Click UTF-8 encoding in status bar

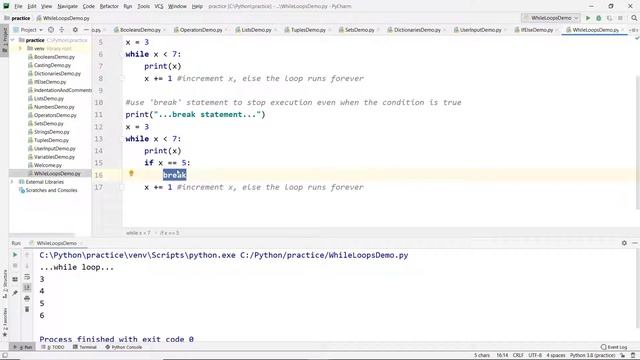pyautogui.click(x=535, y=355)
